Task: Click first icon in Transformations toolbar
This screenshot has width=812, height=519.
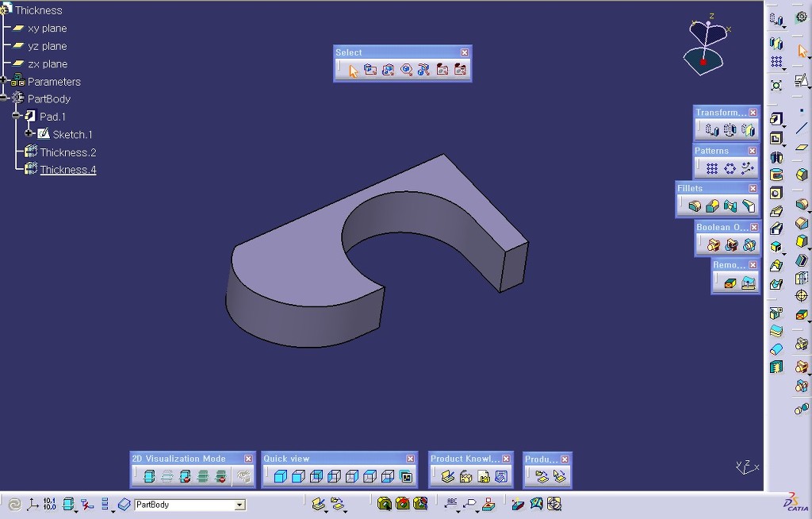Action: point(712,130)
